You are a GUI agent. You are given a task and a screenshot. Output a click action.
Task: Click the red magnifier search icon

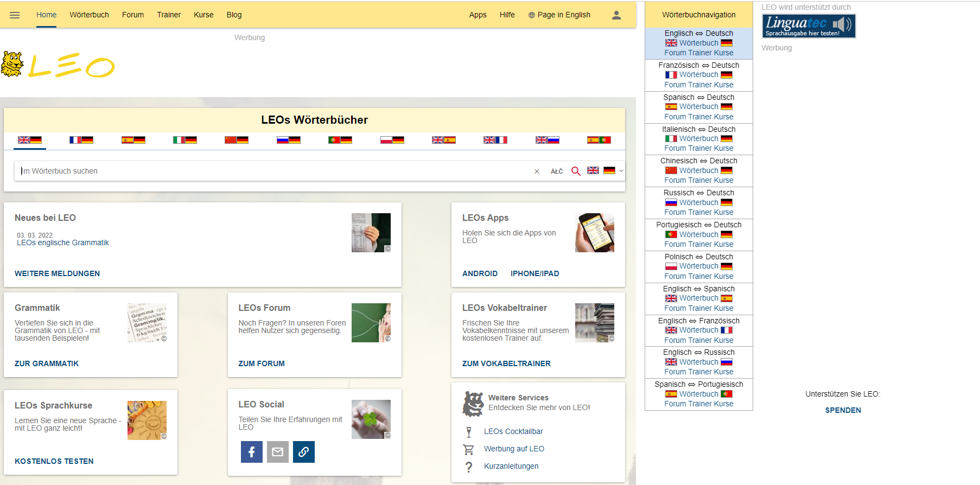[x=576, y=171]
